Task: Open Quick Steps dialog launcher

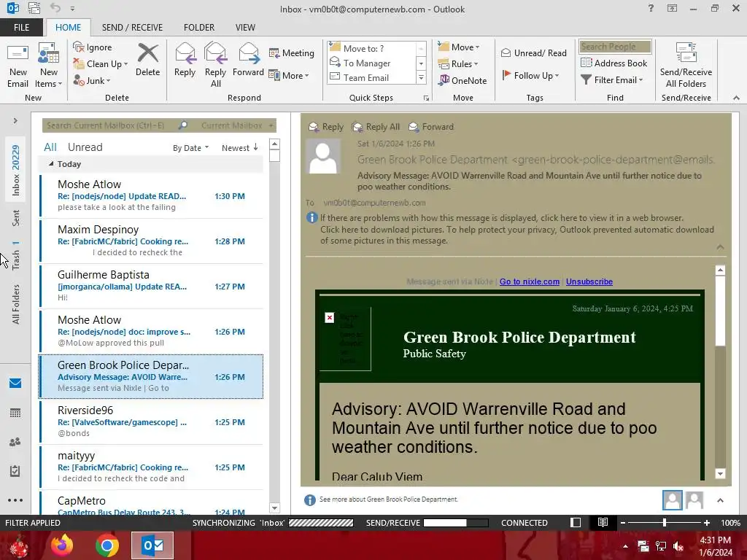Action: [426, 98]
